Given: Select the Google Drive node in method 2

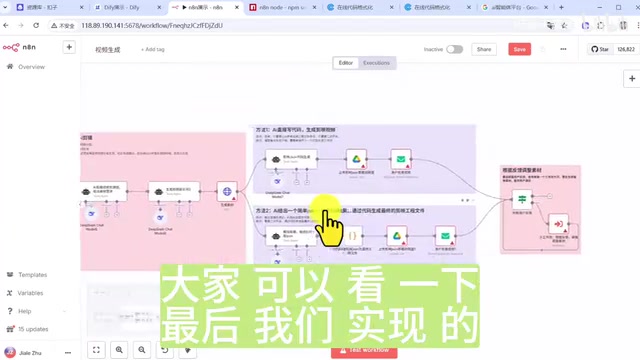Looking at the screenshot, I should pyautogui.click(x=397, y=236).
